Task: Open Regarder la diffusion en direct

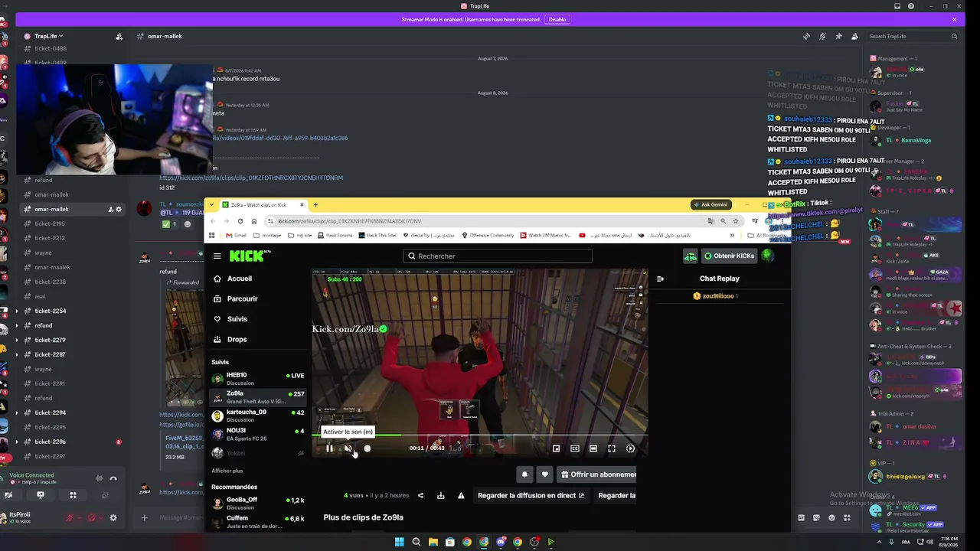Action: (x=531, y=496)
